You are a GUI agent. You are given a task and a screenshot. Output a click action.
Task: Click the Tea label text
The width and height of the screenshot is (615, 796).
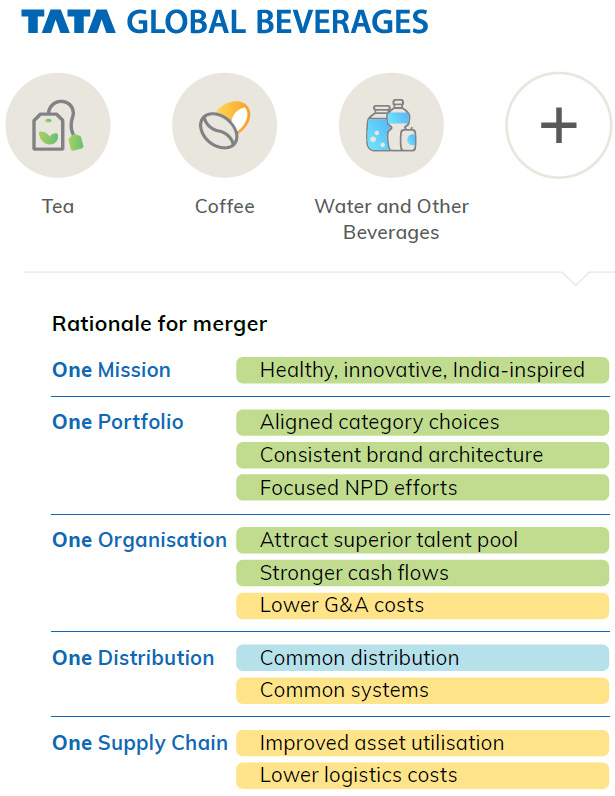pyautogui.click(x=58, y=207)
